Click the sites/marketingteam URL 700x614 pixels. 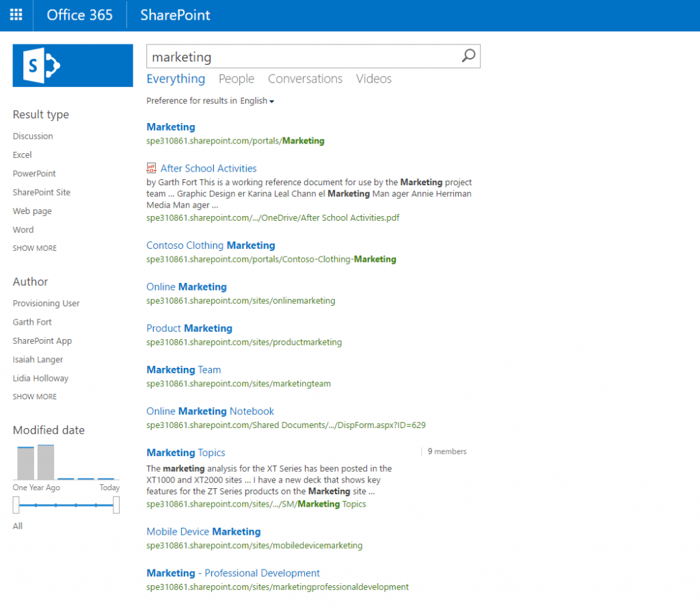point(239,384)
